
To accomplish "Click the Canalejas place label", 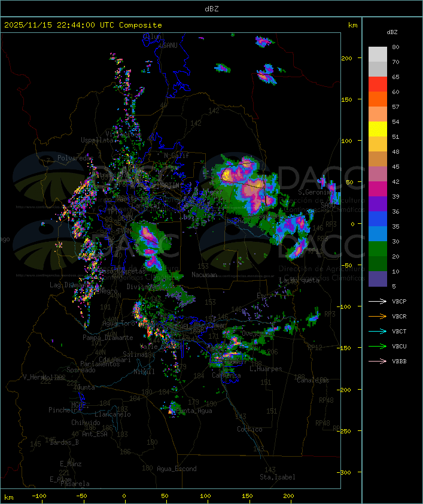I will [313, 380].
